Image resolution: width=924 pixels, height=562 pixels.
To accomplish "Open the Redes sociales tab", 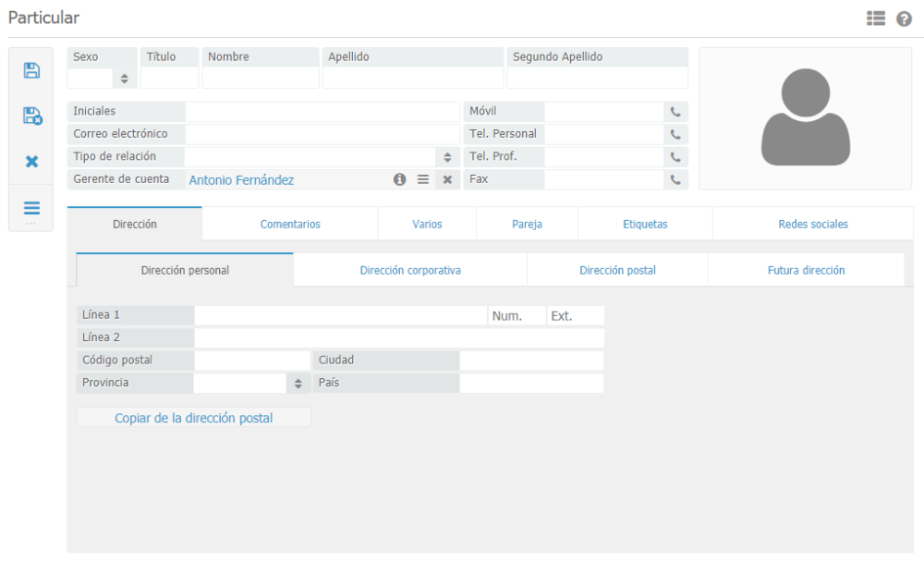I will [x=813, y=225].
